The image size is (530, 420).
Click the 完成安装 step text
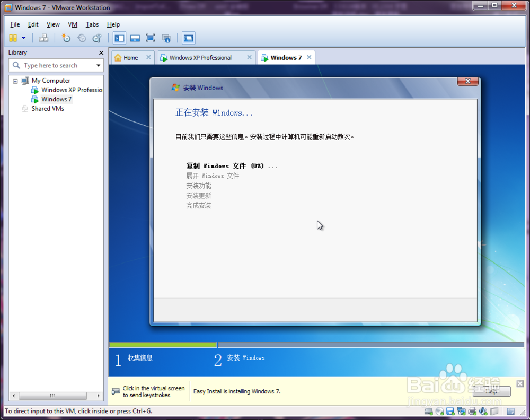click(198, 205)
